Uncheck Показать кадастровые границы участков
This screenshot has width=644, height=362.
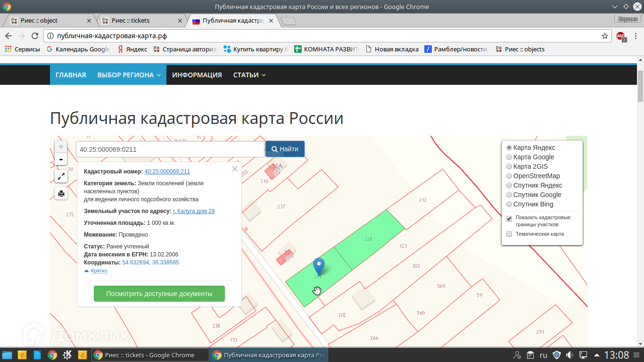509,219
